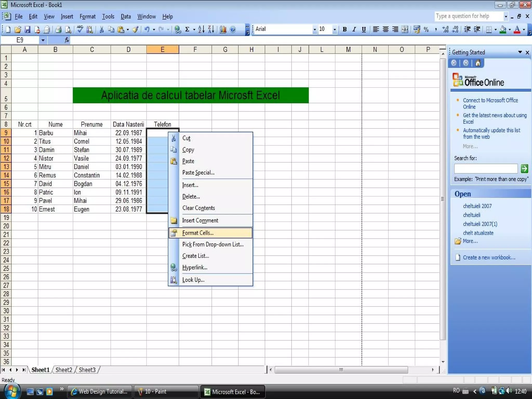The image size is (532, 399).
Task: Open the Getting Started pane dropdown
Action: [520, 52]
